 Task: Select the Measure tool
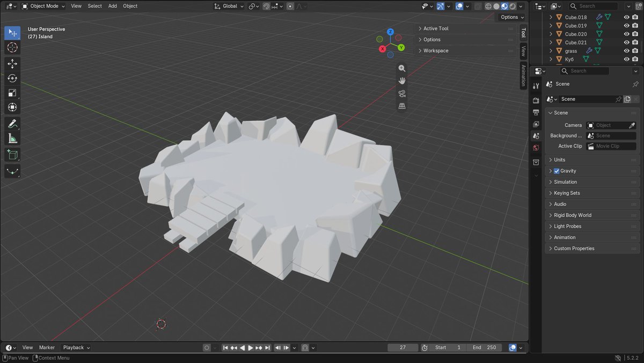pyautogui.click(x=12, y=139)
